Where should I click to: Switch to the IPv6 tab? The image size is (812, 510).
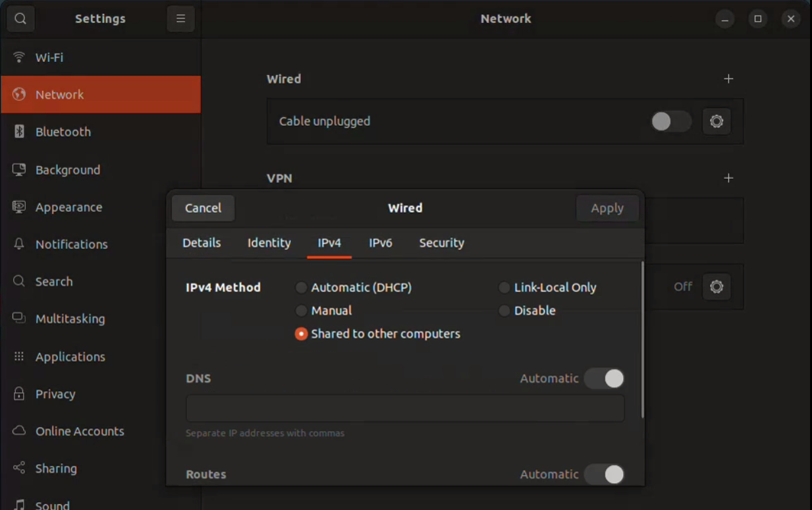tap(381, 242)
